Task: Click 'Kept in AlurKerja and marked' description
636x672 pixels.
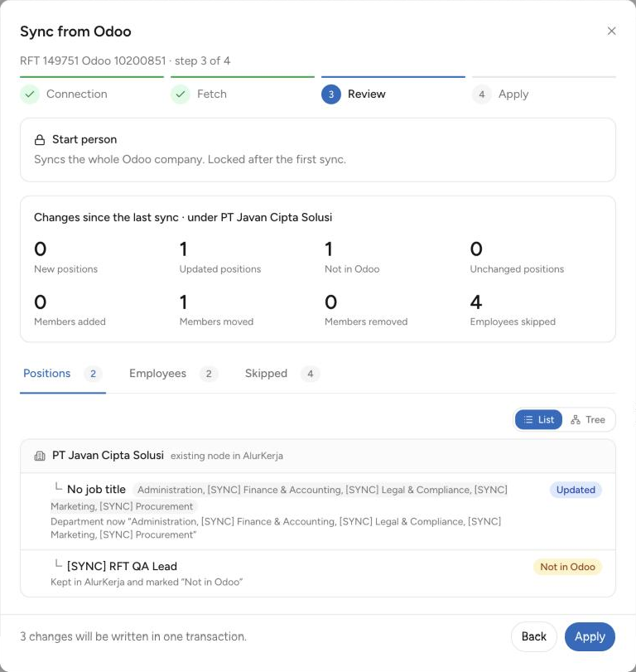Action: [147, 582]
